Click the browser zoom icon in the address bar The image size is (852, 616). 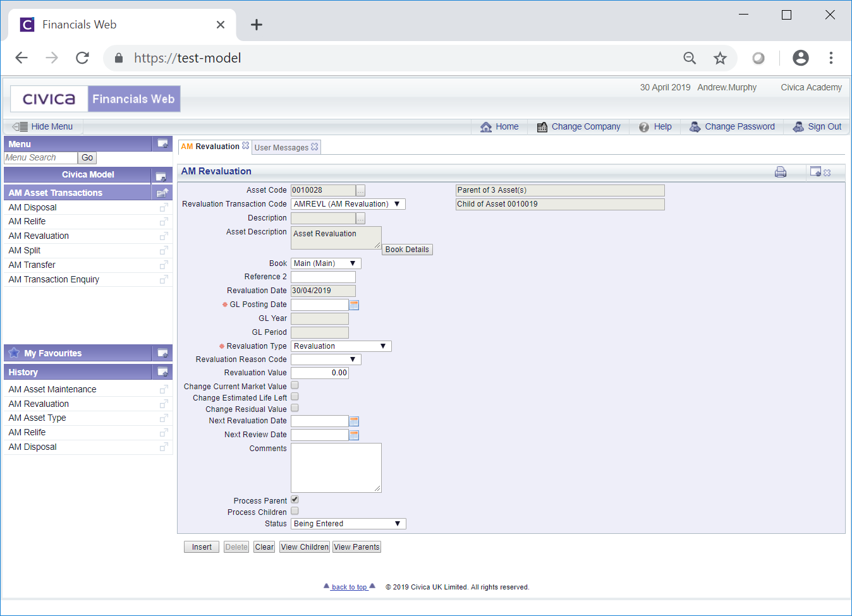coord(690,58)
